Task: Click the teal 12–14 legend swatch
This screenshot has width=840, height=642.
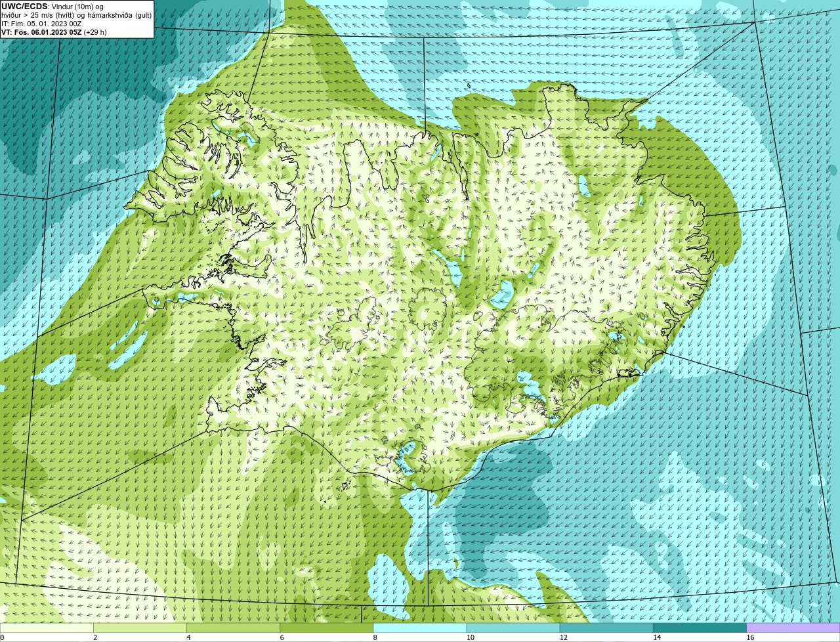Action: pos(606,628)
